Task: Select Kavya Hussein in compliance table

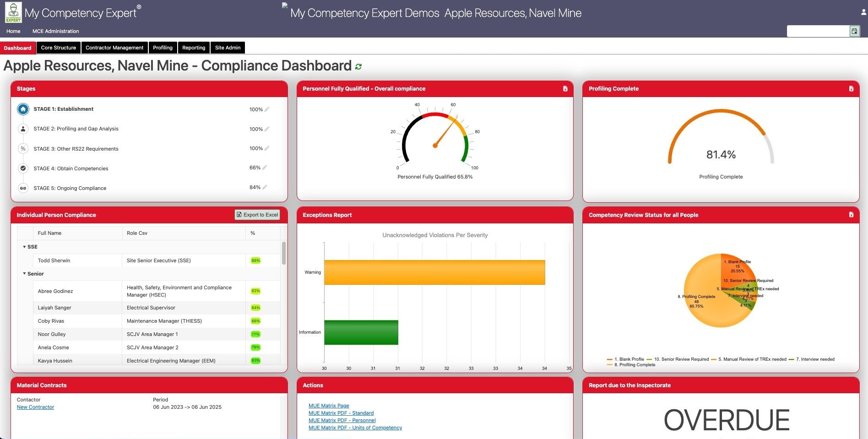Action: pos(55,361)
